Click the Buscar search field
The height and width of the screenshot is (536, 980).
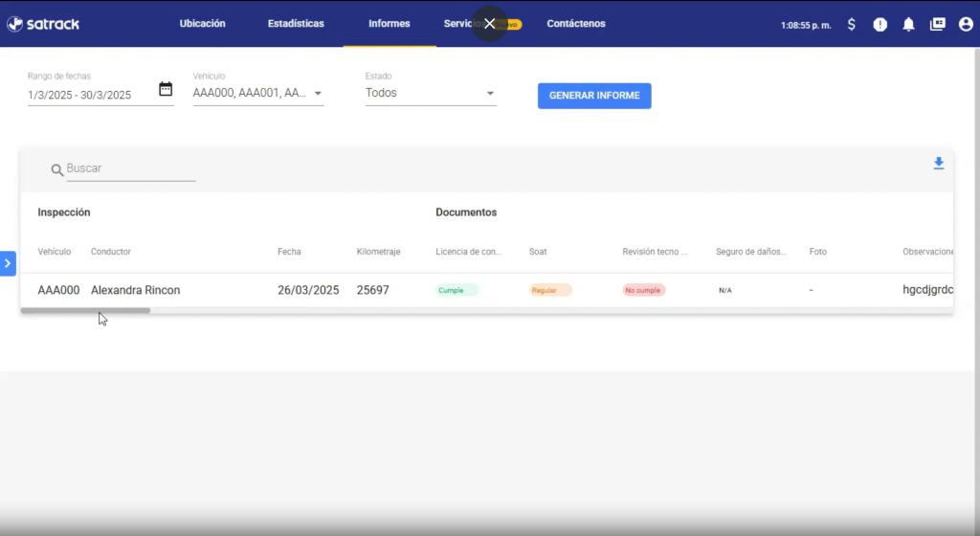pos(130,168)
